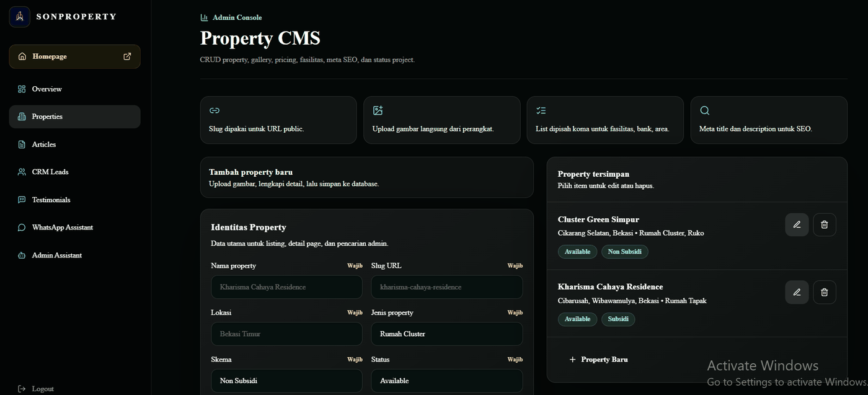
Task: Click the Subsidi badge on Kharisma
Action: point(618,319)
